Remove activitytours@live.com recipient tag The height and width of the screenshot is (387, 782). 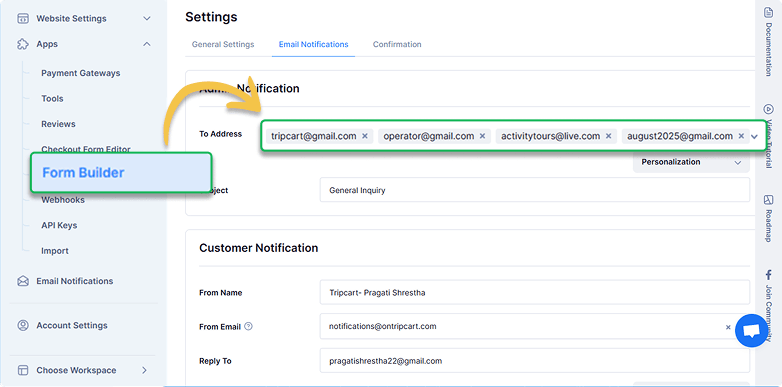[608, 136]
